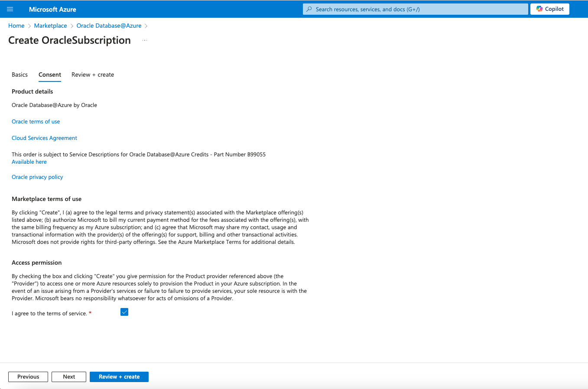Click the Previous button
The width and height of the screenshot is (588, 389).
coord(28,376)
